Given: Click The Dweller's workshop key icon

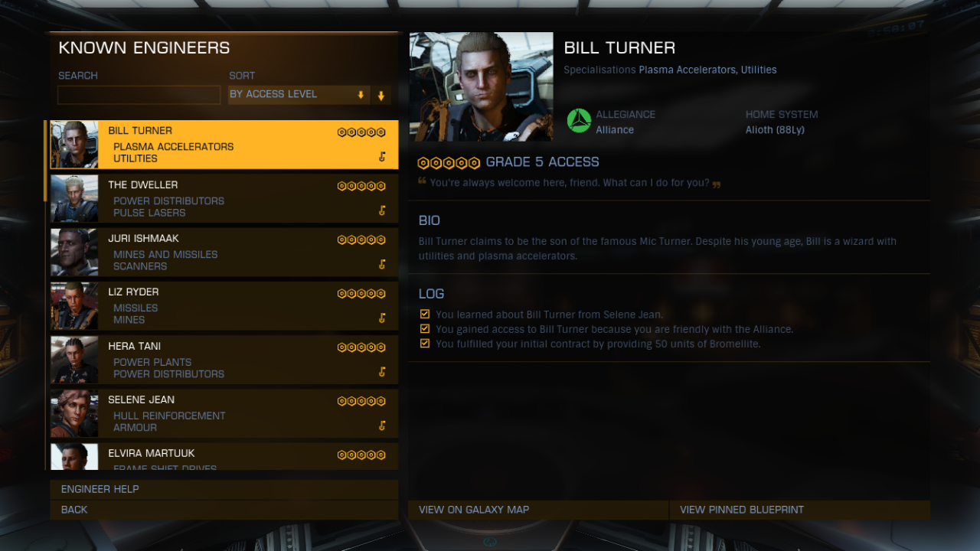Looking at the screenshot, I should tap(382, 210).
